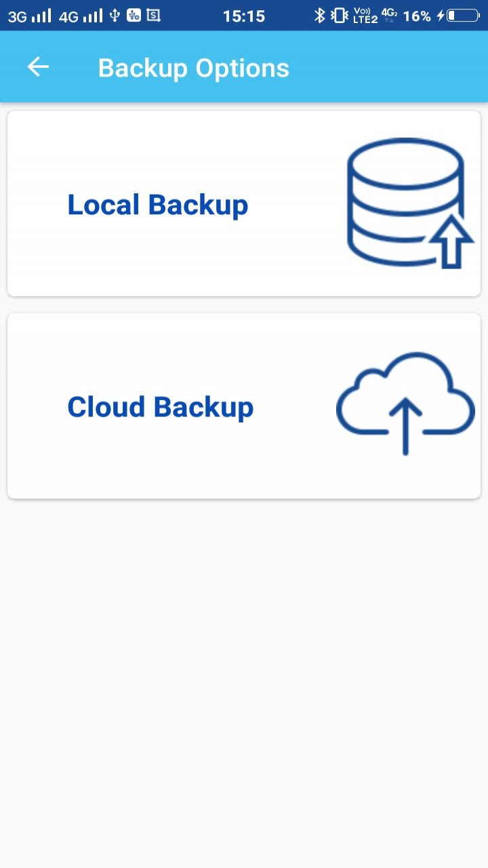Tap the charging bolt indicator
The image size is (488, 868).
pyautogui.click(x=441, y=16)
